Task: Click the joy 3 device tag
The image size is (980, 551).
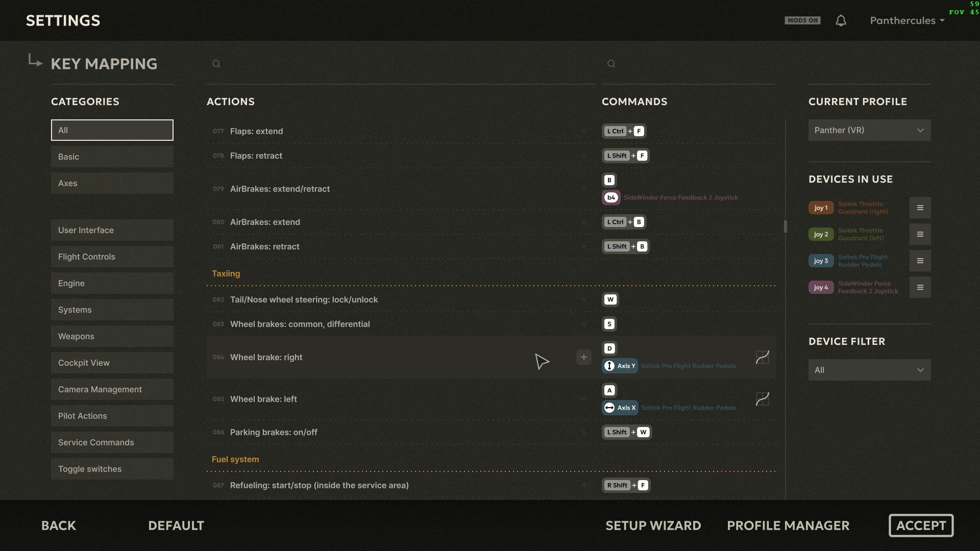Action: click(x=821, y=261)
